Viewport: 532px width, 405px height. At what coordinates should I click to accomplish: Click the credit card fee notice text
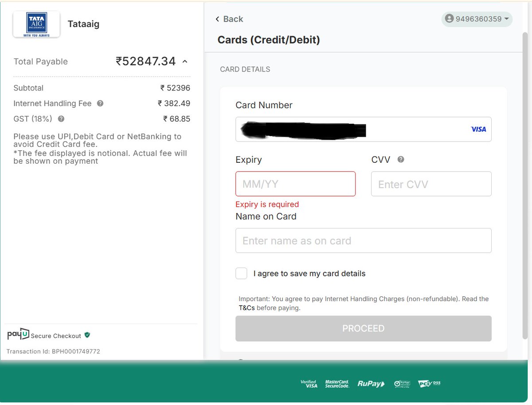(x=100, y=149)
